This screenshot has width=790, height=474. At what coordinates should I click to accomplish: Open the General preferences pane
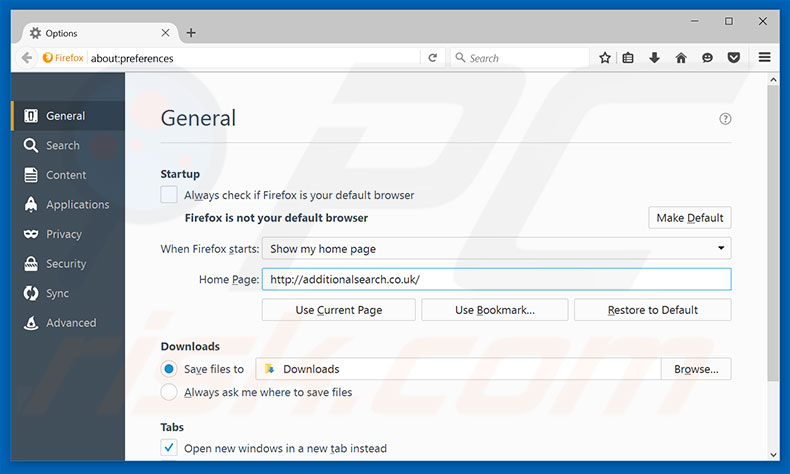[x=68, y=116]
